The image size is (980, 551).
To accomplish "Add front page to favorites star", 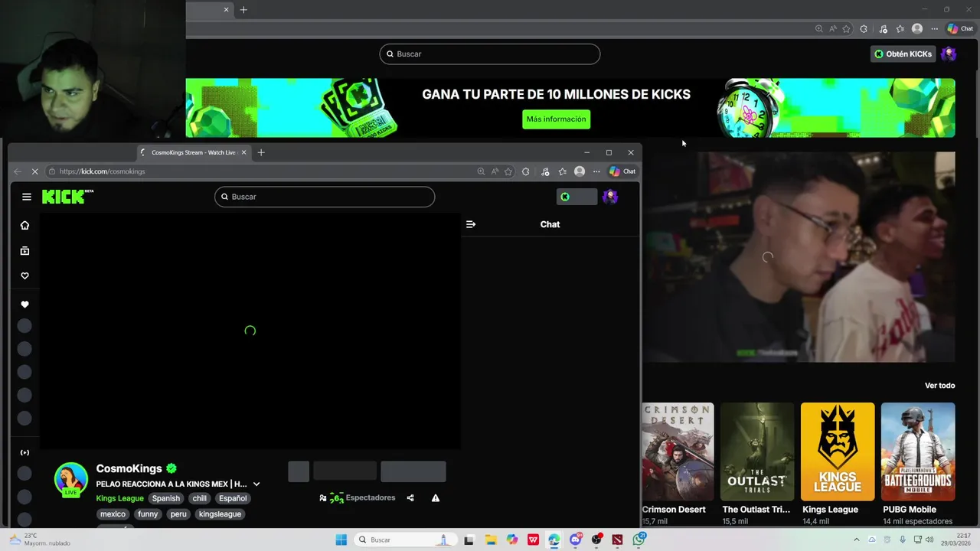I will [x=508, y=171].
